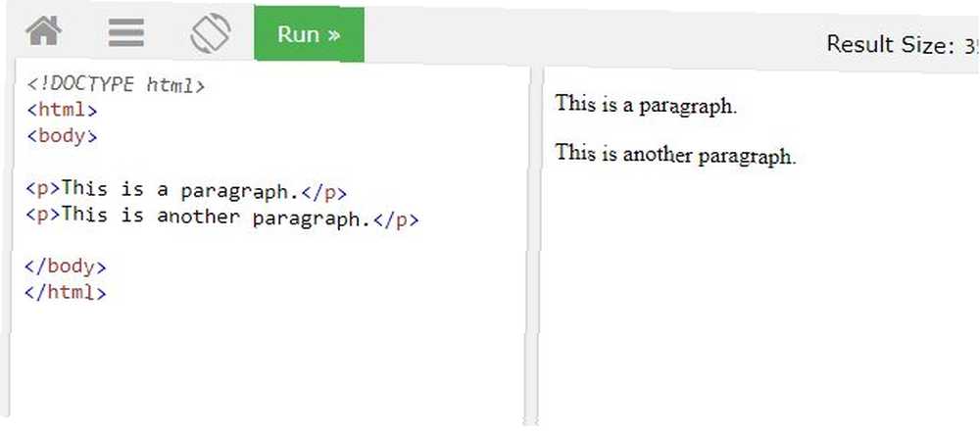Place cursor on opening body tag
This screenshot has height=436, width=980.
point(62,135)
